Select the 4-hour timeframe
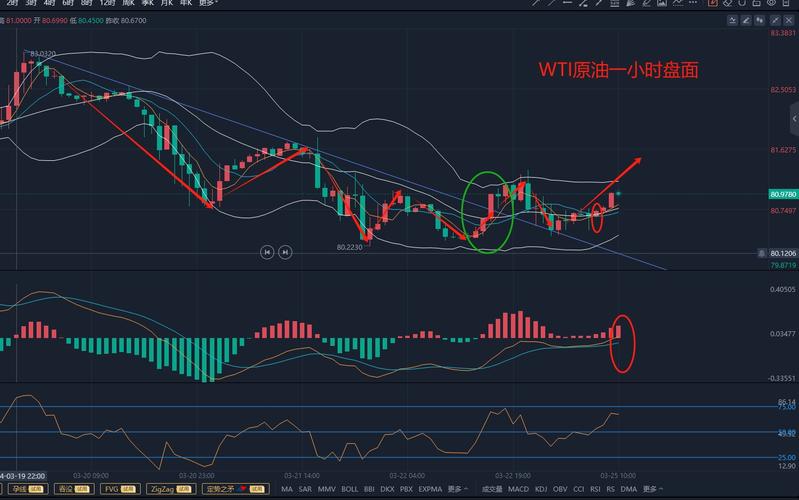Viewport: 799px width, 500px height. [x=49, y=3]
